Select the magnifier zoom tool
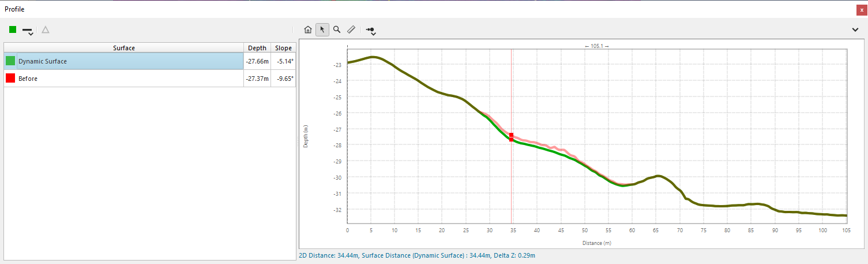Viewport: 868px width, 264px height. [x=337, y=29]
